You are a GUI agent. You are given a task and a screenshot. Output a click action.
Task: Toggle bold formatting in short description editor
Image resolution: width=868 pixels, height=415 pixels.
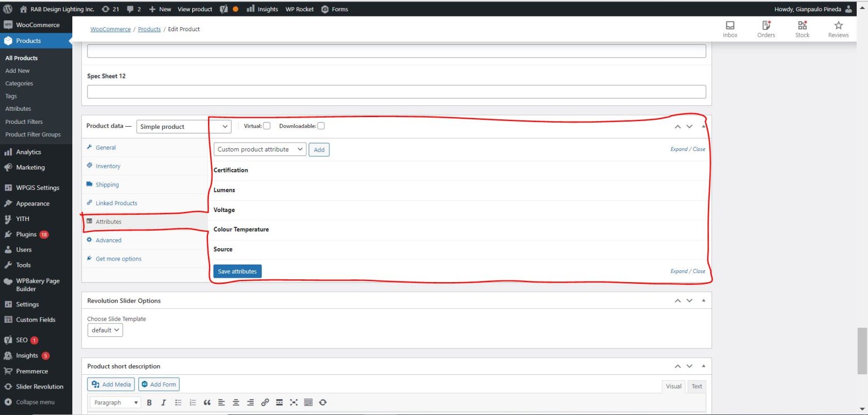coord(149,403)
